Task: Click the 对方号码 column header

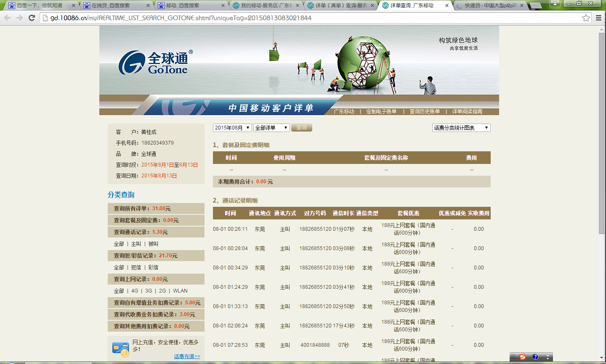Action: (x=315, y=213)
